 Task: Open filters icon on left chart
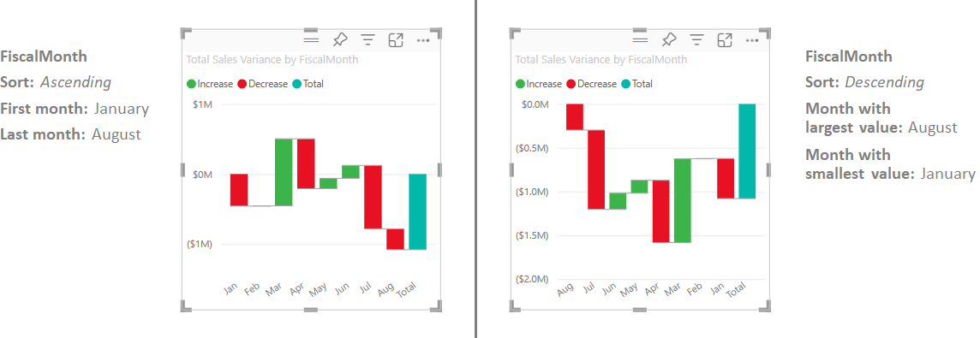368,40
